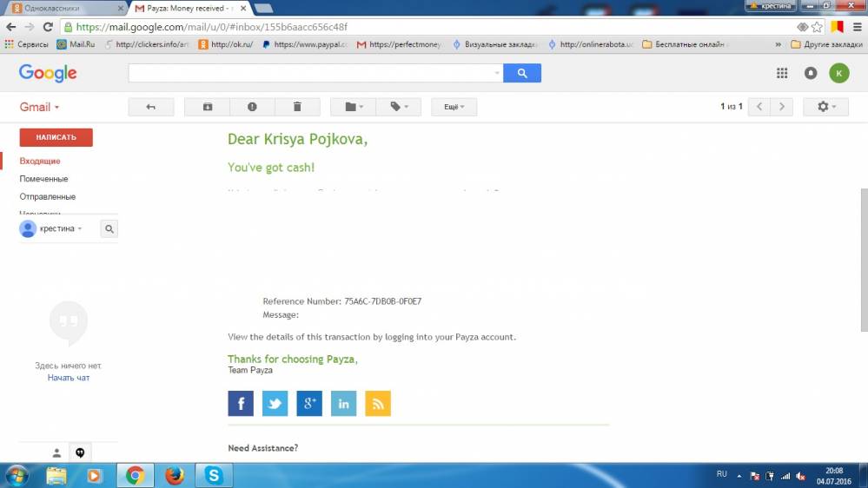Open the settings gear dropdown
Viewport: 868px width, 488px height.
826,107
